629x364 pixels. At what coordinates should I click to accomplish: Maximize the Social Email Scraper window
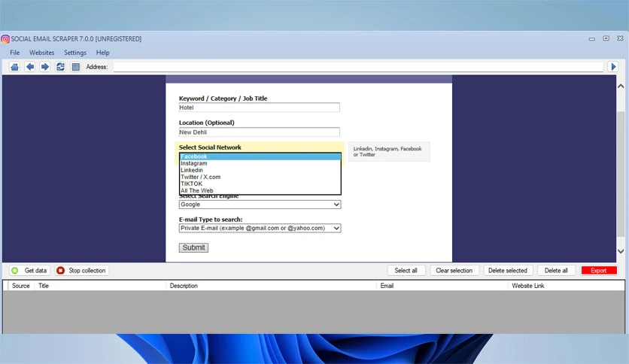[606, 38]
